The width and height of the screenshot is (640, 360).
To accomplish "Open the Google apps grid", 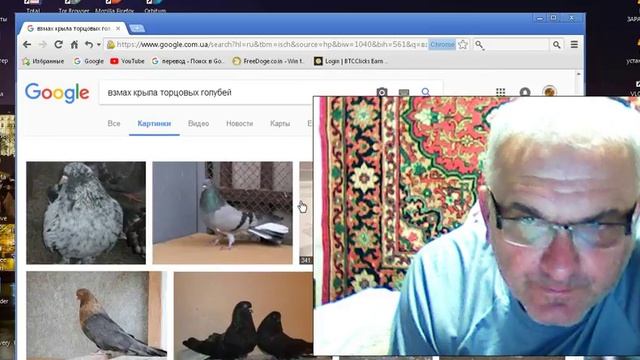I will [500, 92].
